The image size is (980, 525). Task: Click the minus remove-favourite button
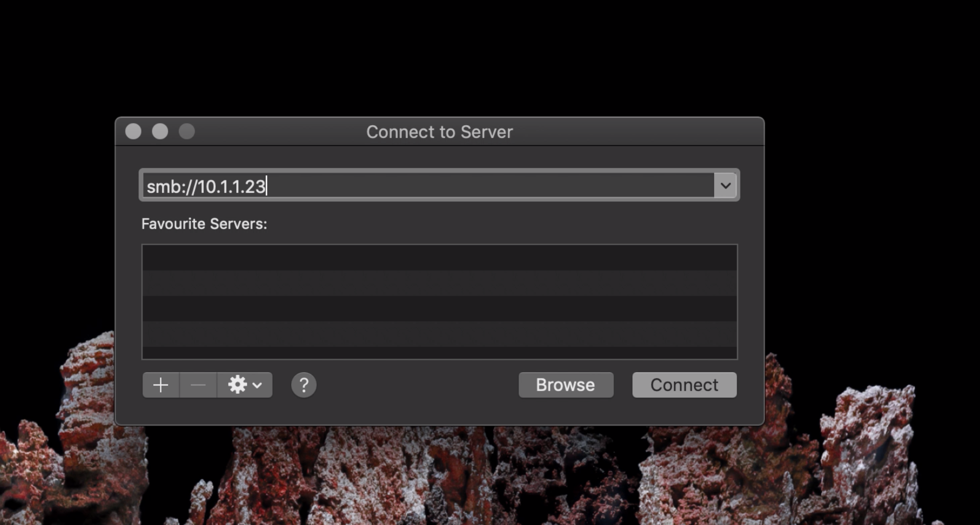pos(198,385)
